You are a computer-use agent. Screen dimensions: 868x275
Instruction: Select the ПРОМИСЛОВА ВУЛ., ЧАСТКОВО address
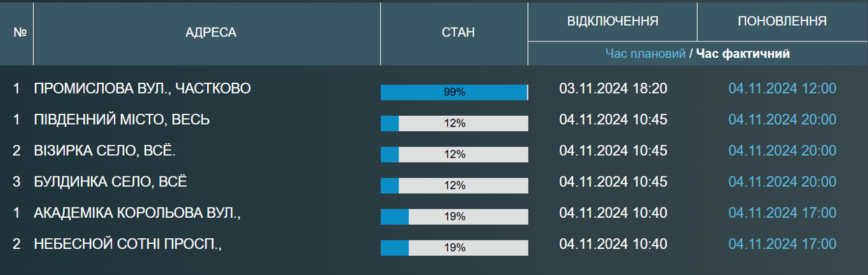click(x=142, y=88)
